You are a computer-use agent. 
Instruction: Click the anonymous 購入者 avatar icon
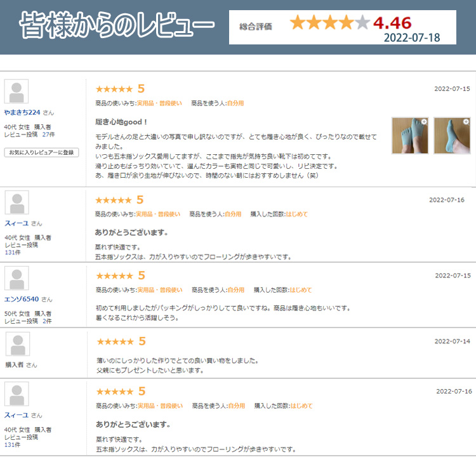click(17, 344)
